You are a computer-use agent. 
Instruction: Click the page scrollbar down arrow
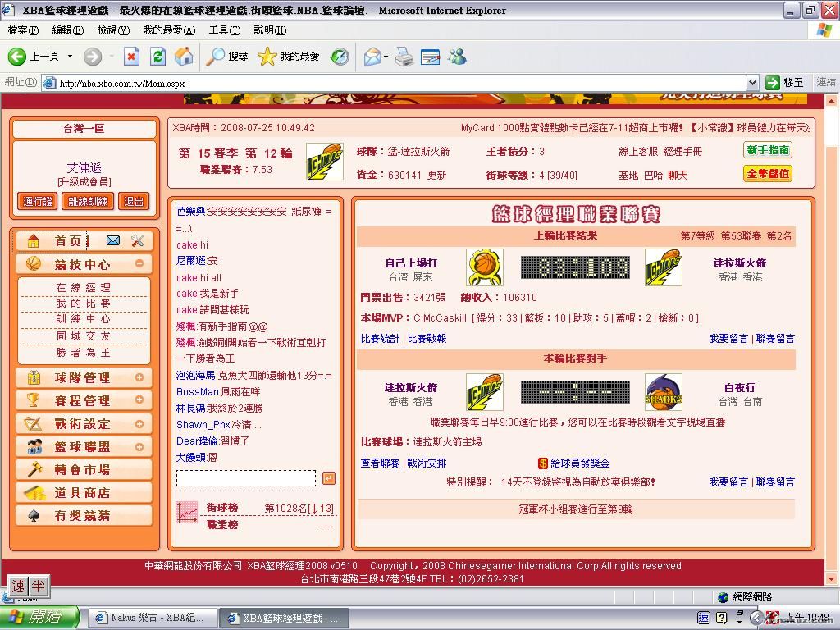coord(831,579)
